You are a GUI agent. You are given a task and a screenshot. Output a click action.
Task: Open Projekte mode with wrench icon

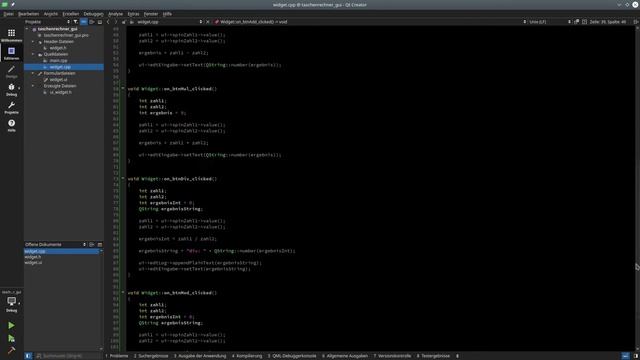[x=11, y=107]
